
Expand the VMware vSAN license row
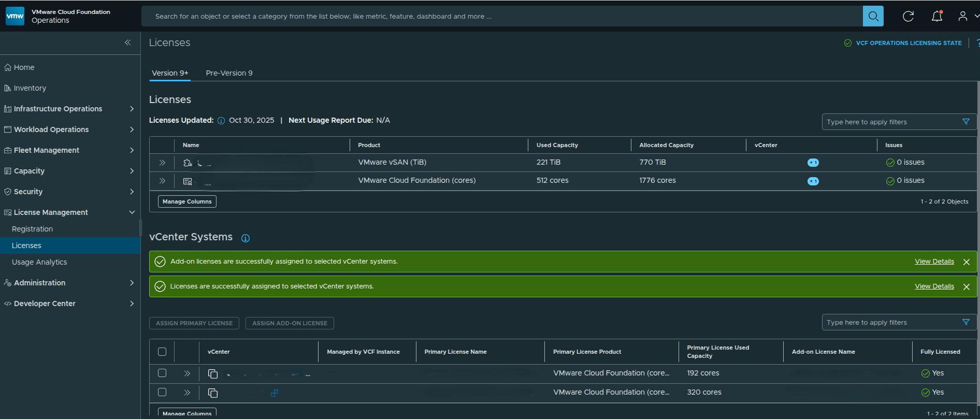(x=162, y=163)
